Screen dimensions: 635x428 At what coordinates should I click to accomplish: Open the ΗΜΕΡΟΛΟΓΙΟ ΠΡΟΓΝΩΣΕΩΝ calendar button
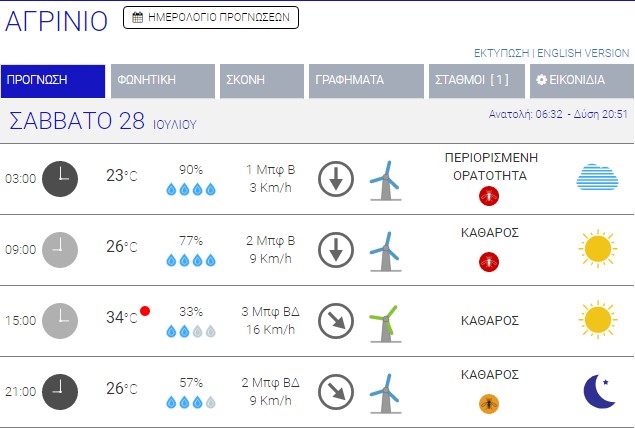(x=211, y=17)
